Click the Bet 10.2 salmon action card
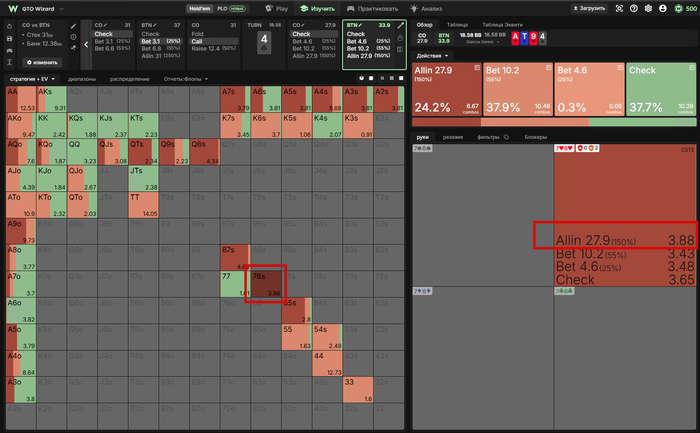This screenshot has width=700, height=433. coord(517,89)
